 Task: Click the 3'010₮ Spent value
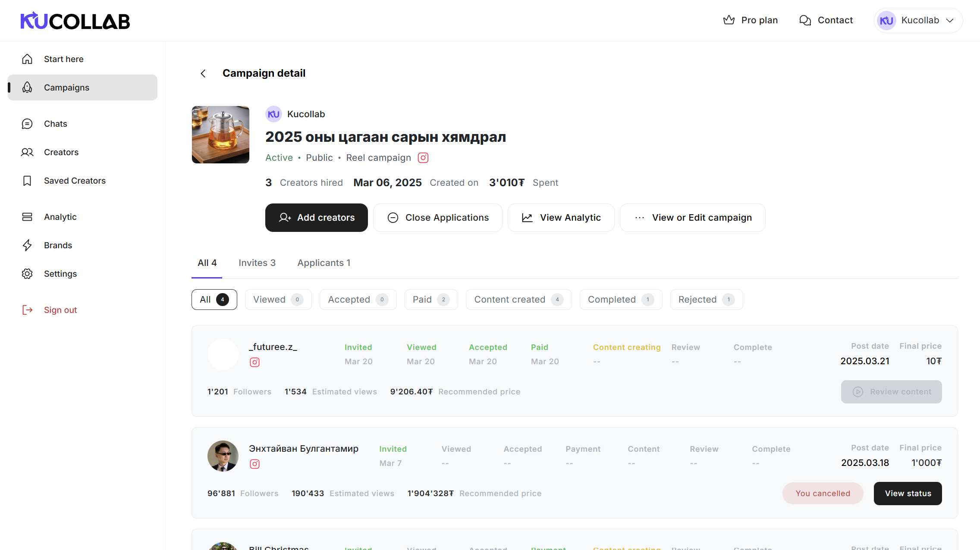pyautogui.click(x=507, y=183)
